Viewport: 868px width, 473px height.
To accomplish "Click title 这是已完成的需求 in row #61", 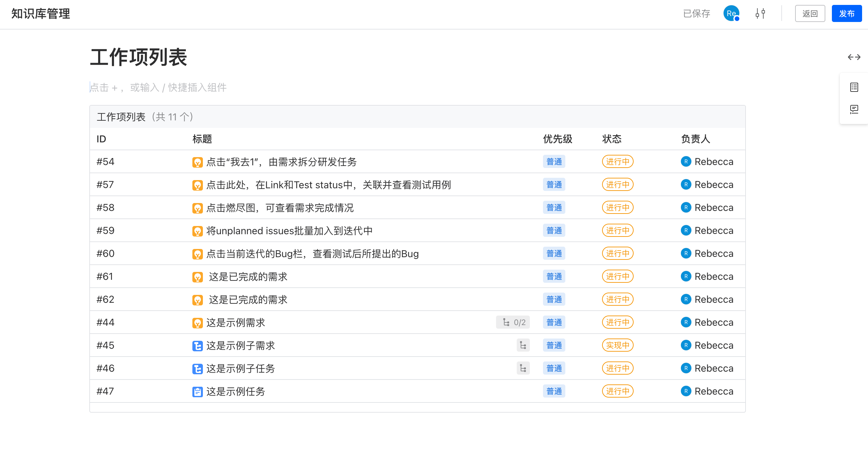I will tap(248, 277).
